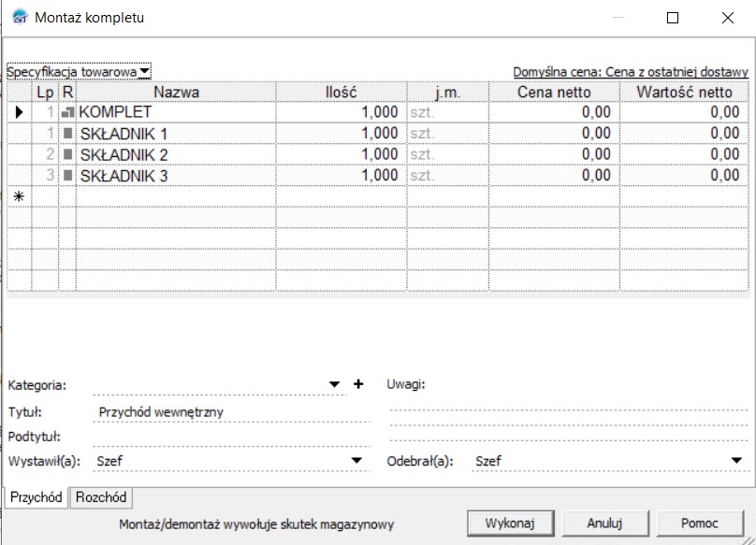Viewport: 756px width, 545px height.
Task: Click the new row asterisk marker
Action: [x=19, y=196]
